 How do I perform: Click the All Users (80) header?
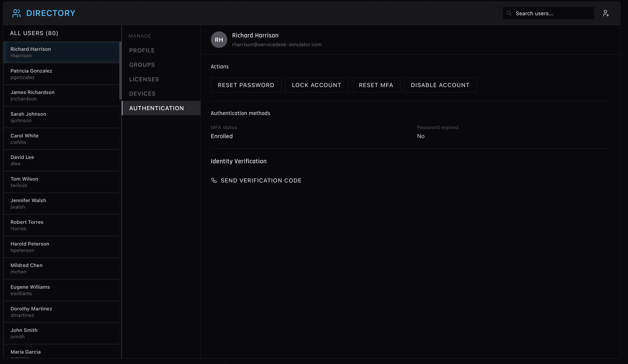(x=34, y=33)
